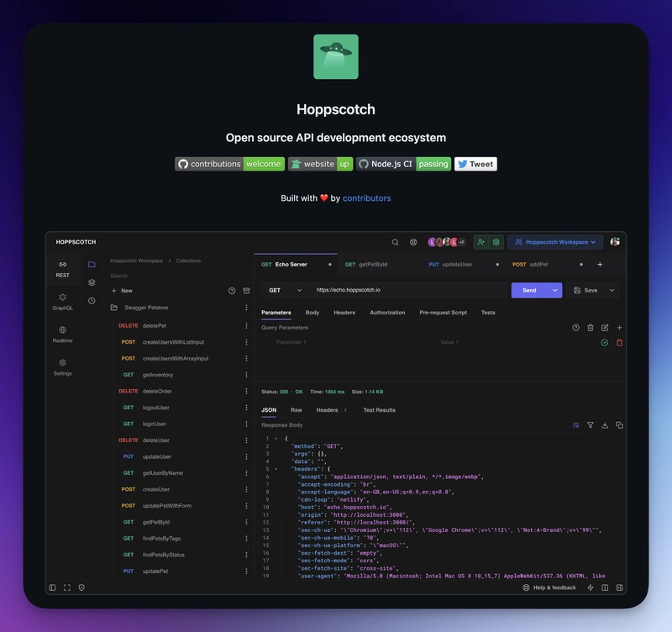Clear all query parameters with trash icon
672x632 pixels.
tap(591, 328)
